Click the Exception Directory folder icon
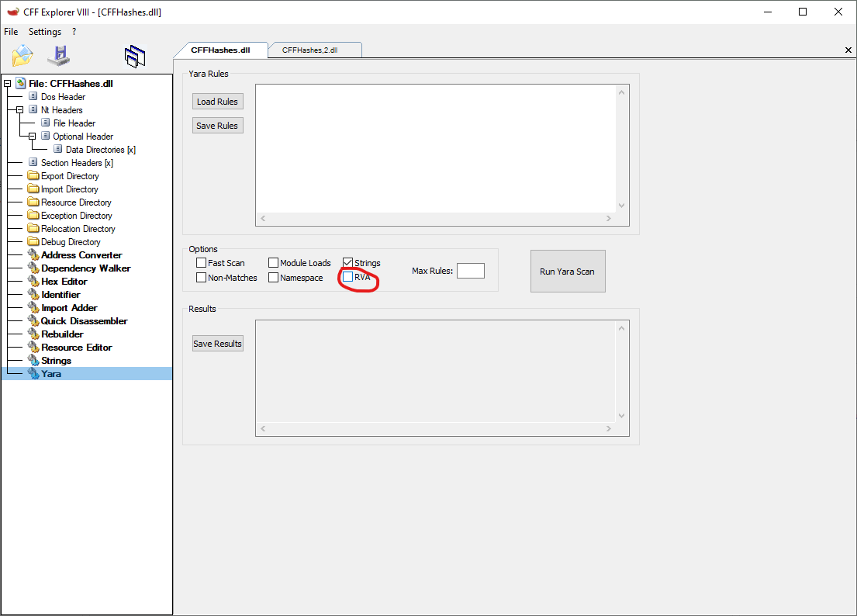 pyautogui.click(x=33, y=215)
